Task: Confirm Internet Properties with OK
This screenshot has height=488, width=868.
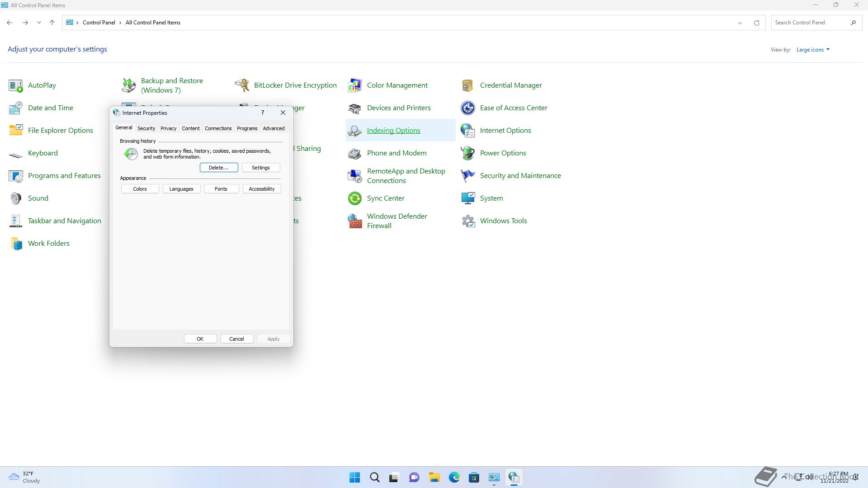Action: click(x=200, y=339)
